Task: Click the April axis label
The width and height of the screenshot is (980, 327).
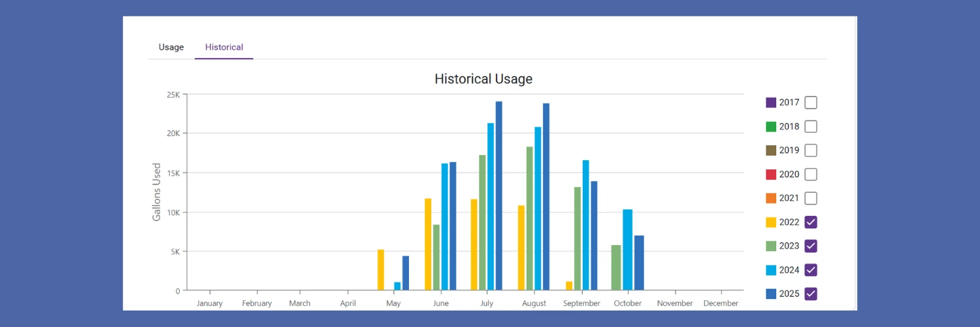Action: pyautogui.click(x=348, y=303)
